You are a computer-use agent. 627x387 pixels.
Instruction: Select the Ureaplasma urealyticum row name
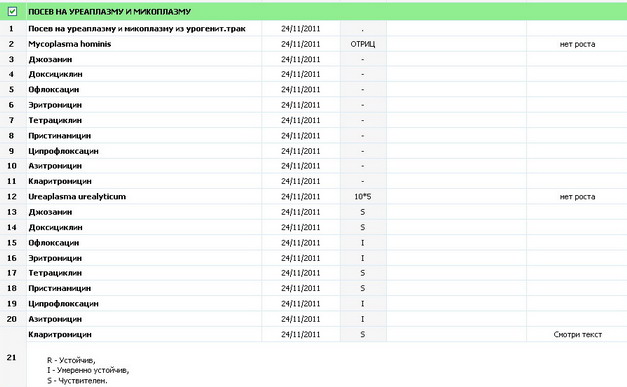[x=77, y=197]
